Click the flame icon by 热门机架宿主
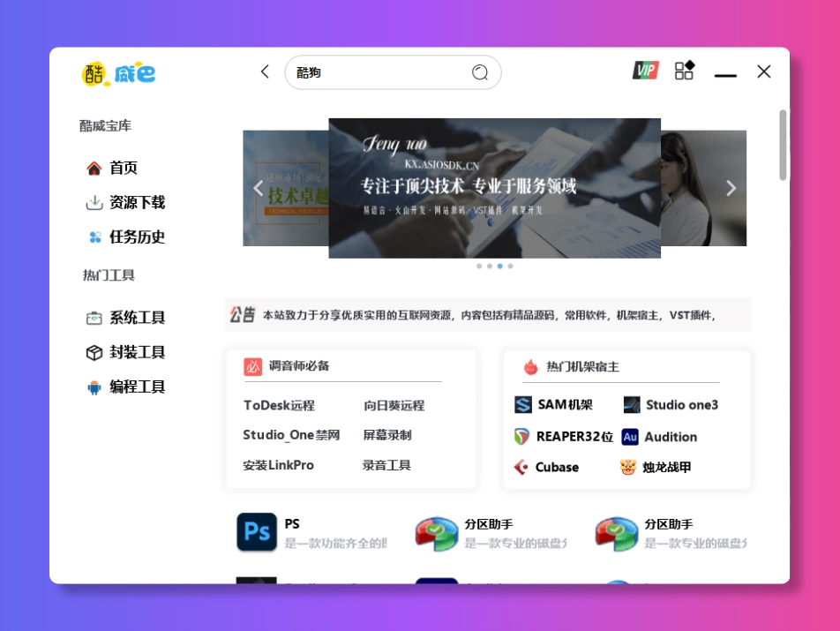The height and width of the screenshot is (631, 840). click(x=530, y=367)
